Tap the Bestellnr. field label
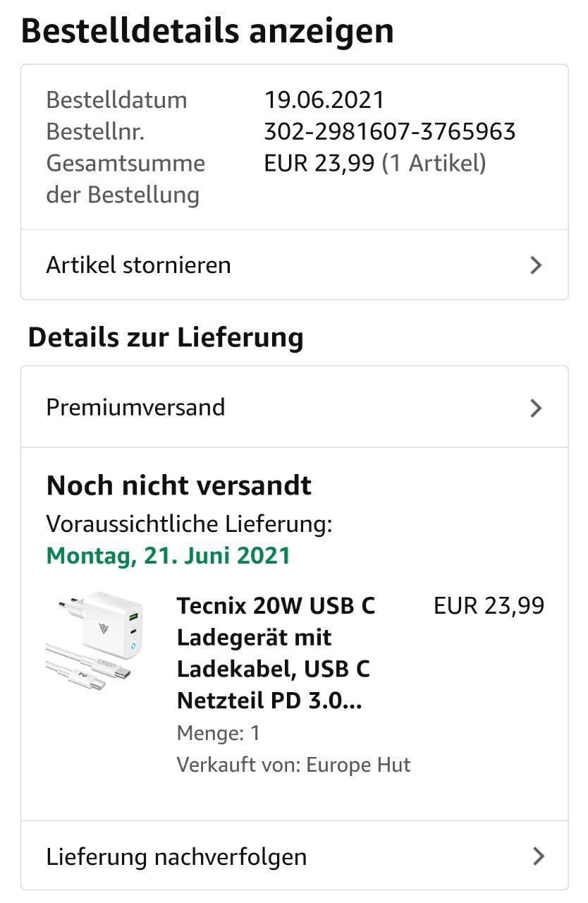588x903 pixels. coord(95,131)
